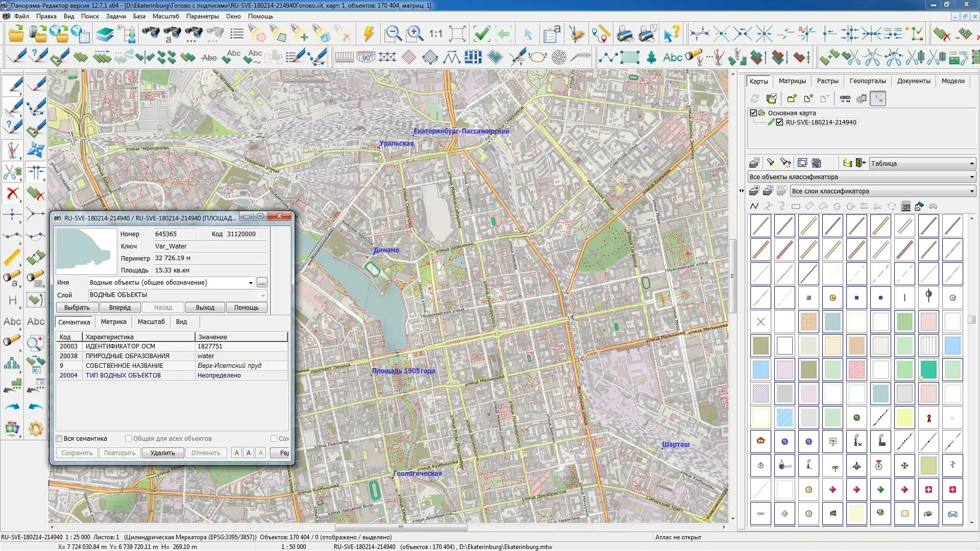Switch to the Вид tab in object dialog

pyautogui.click(x=181, y=321)
